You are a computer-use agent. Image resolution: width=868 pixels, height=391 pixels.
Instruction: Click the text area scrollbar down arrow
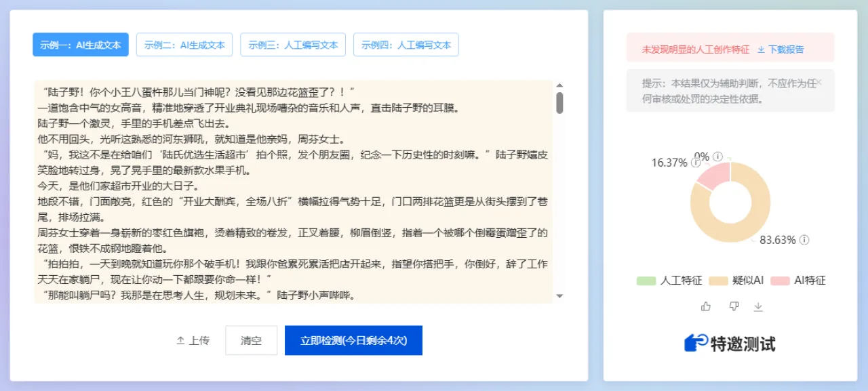(559, 296)
